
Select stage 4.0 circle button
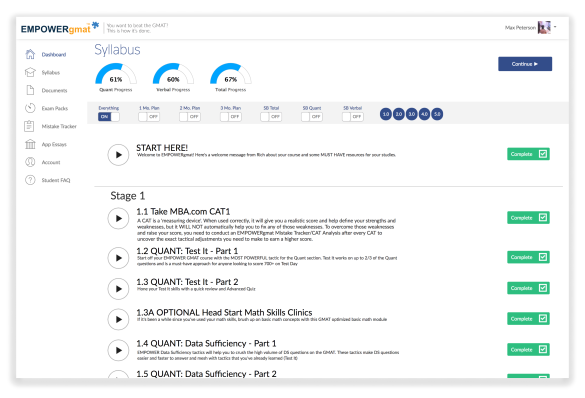tap(425, 114)
